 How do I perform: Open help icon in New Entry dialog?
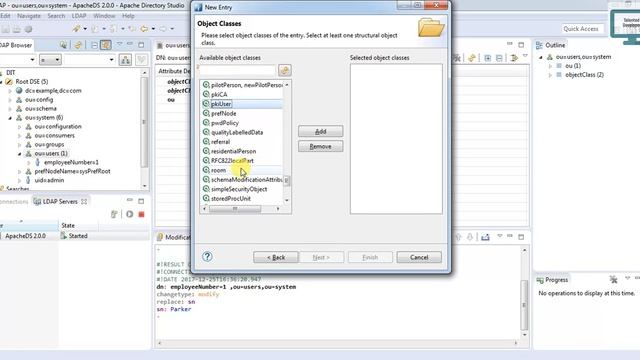click(x=207, y=257)
